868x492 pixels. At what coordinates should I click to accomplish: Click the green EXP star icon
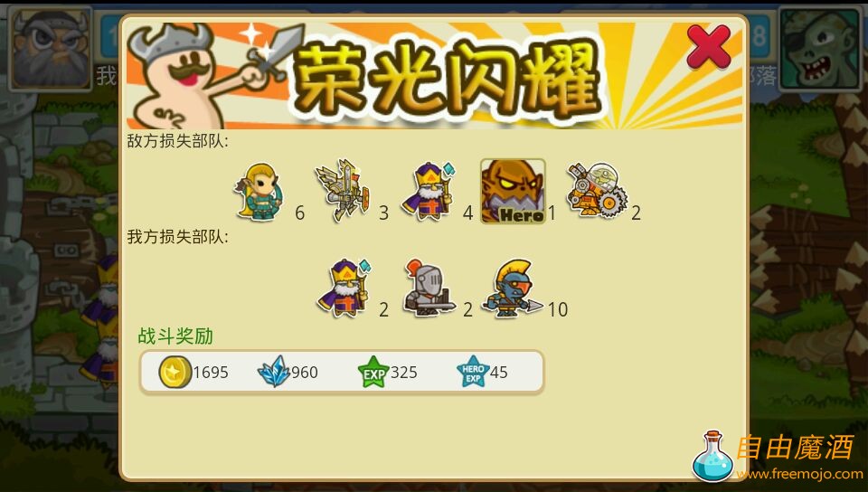pos(373,372)
